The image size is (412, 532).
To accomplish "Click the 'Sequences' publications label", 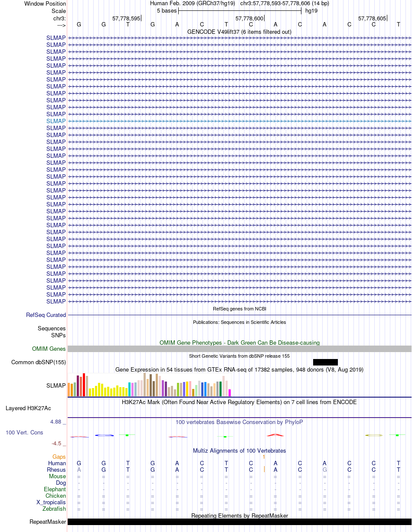I will [x=52, y=329].
